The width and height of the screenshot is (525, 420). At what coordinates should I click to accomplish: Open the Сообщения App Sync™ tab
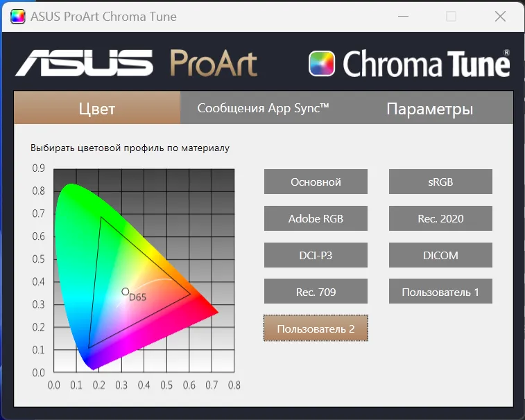[x=263, y=108]
